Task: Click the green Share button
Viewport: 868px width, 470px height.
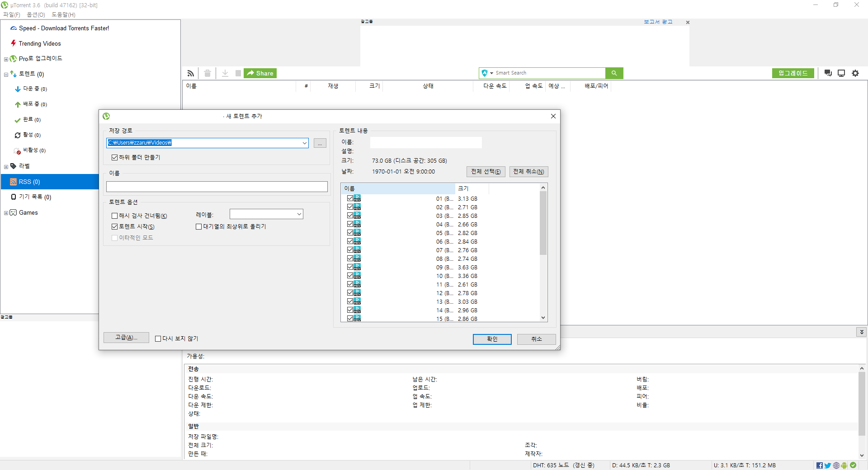Action: (260, 73)
